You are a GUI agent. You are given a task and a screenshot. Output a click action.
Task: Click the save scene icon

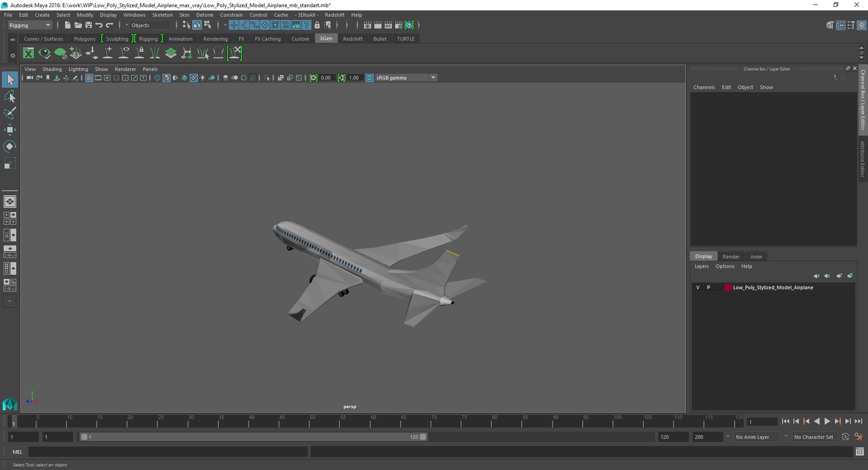click(89, 25)
